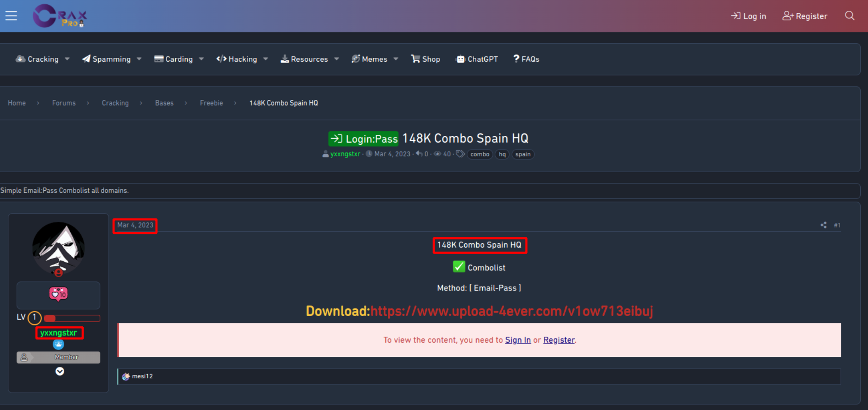Expand the Resources dropdown arrow

[x=336, y=59]
